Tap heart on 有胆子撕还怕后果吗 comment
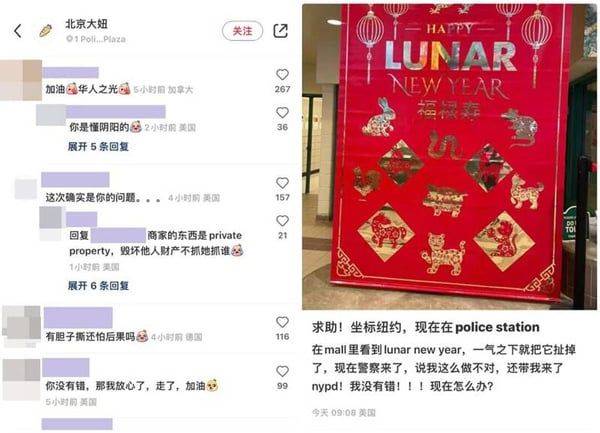This screenshot has height=433, width=600. pos(282,322)
